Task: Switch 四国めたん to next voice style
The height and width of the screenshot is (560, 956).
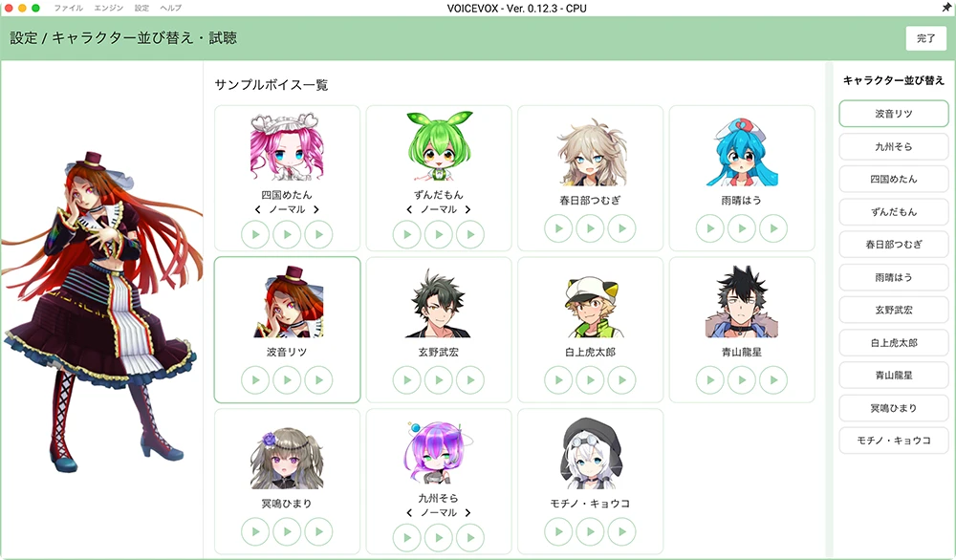Action: [x=316, y=209]
